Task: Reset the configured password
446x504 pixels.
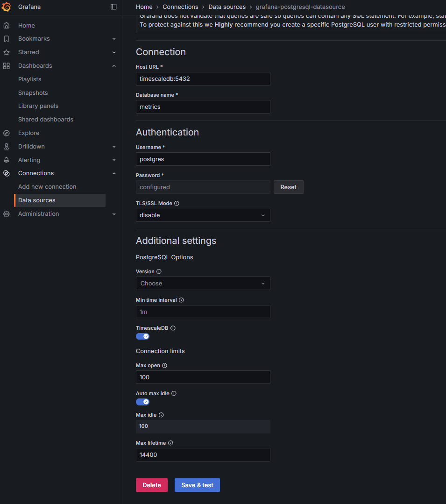Action: [288, 187]
